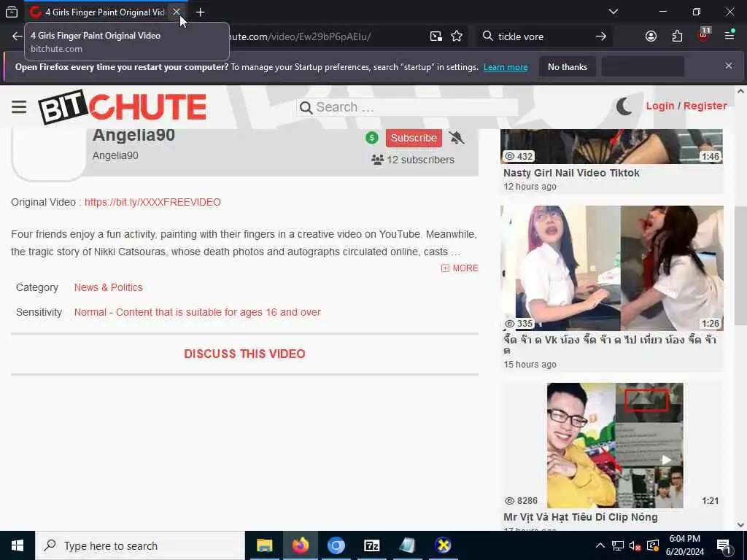List all tabs dropdown arrow
The height and width of the screenshot is (560, 747).
(613, 12)
